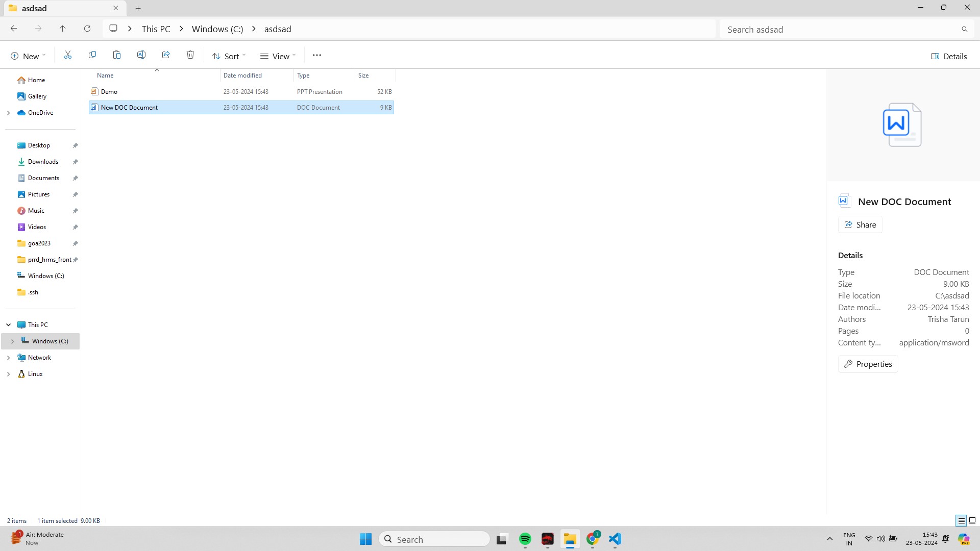Click Share button in details pane
This screenshot has width=980, height=551.
click(x=860, y=224)
